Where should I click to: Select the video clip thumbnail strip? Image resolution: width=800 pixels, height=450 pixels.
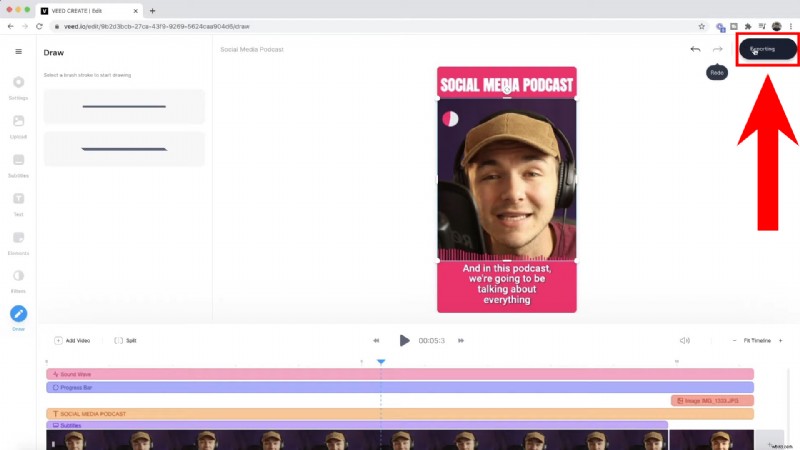point(357,440)
